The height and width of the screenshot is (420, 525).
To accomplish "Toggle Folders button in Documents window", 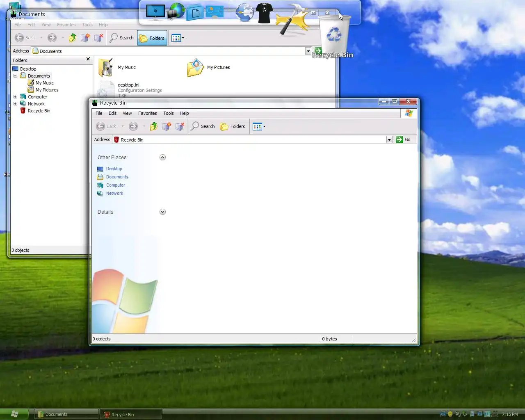I will tap(152, 38).
